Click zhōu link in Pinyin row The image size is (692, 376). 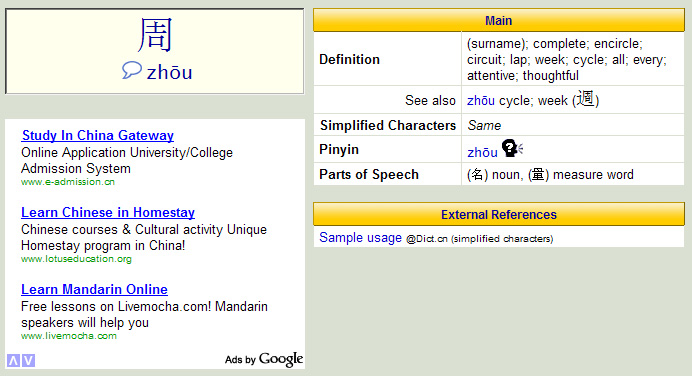[x=482, y=152]
